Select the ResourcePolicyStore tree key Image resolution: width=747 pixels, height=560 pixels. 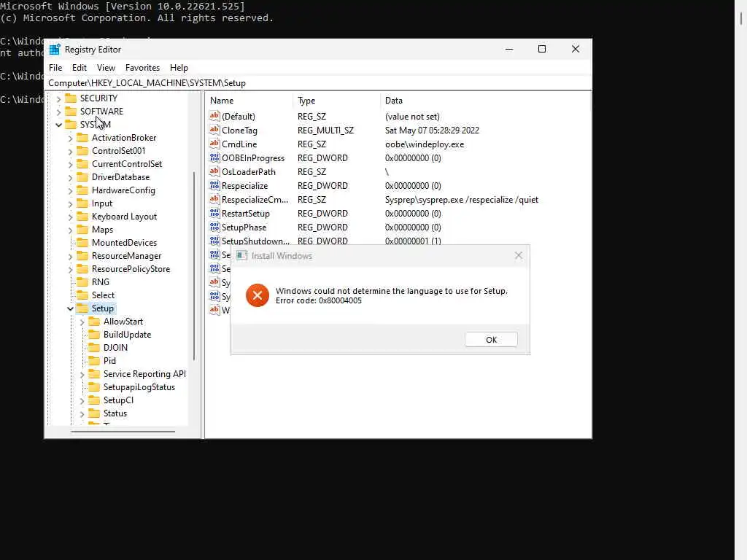pos(131,269)
